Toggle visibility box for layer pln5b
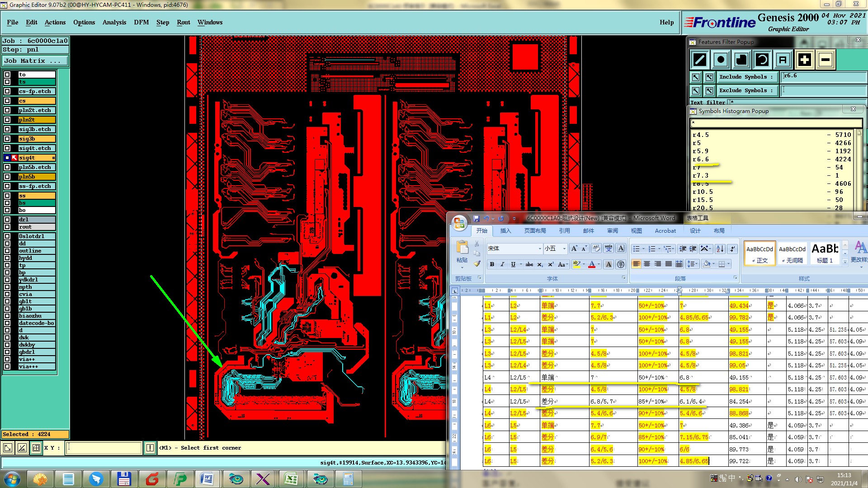 7,177
